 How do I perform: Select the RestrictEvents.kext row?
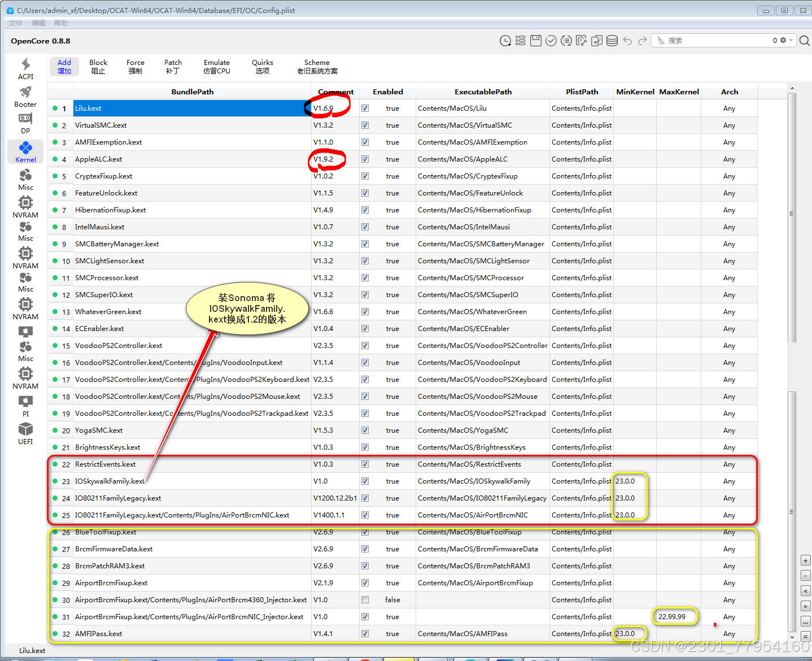[403, 464]
